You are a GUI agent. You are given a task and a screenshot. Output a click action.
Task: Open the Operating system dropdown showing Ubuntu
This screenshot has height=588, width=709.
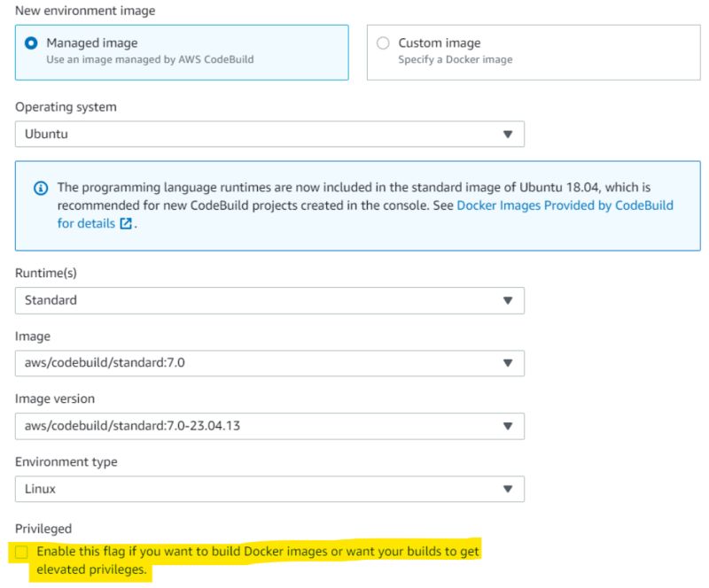269,134
